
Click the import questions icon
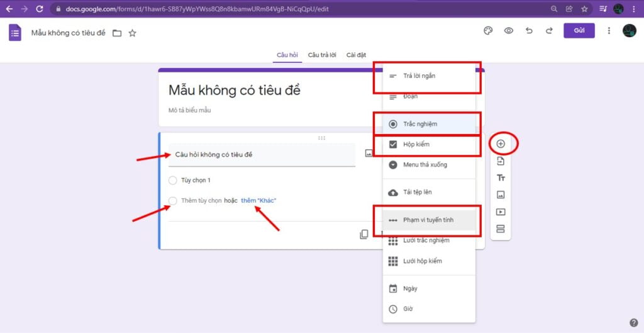point(501,161)
